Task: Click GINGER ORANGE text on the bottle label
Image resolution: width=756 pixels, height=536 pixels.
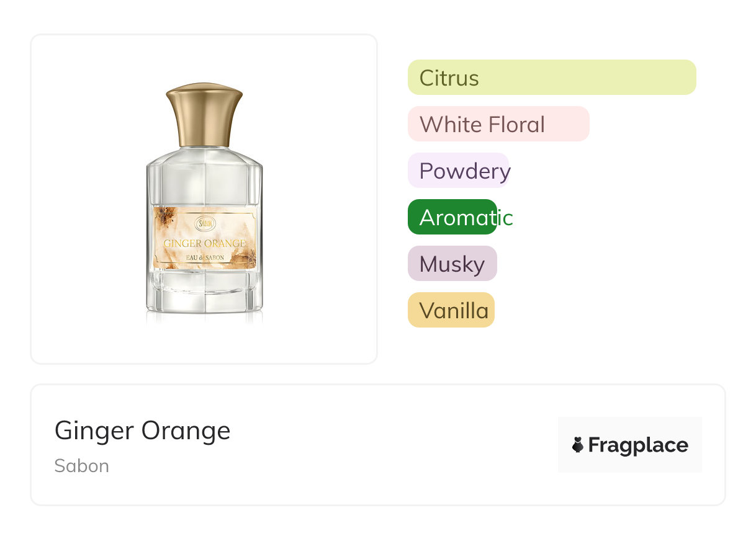Action: pyautogui.click(x=204, y=243)
